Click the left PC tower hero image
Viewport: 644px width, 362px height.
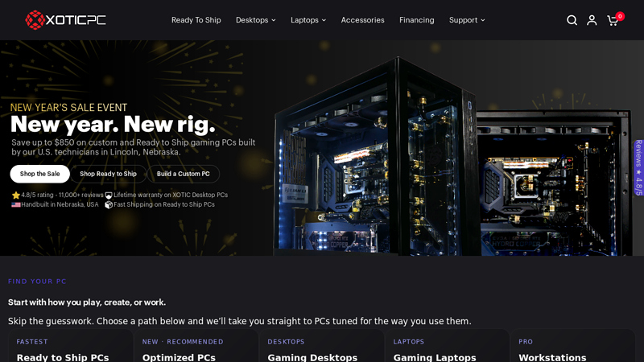point(374,156)
